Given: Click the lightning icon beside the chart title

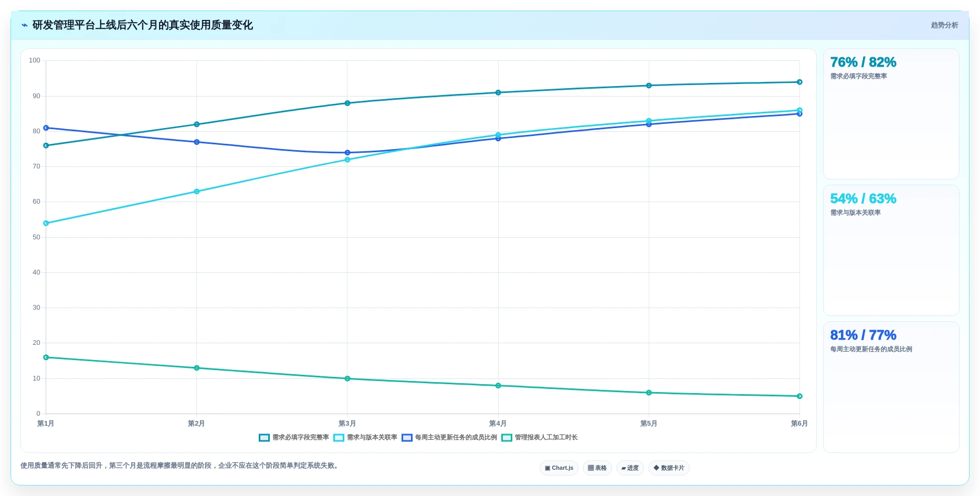Looking at the screenshot, I should pyautogui.click(x=24, y=25).
